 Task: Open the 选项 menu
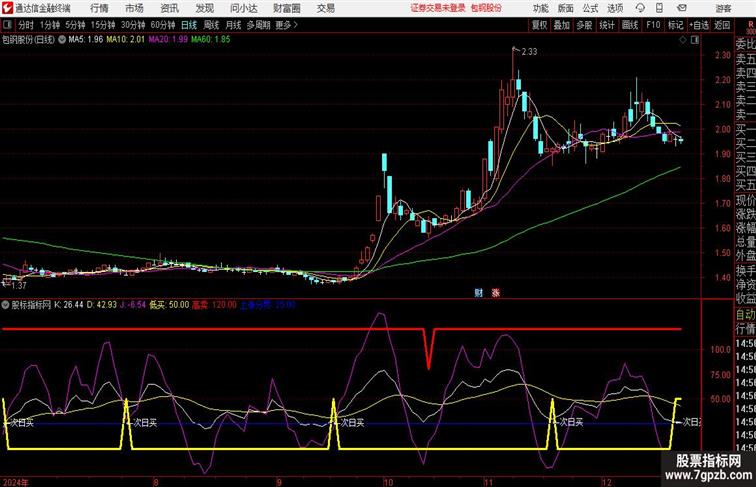[615, 8]
